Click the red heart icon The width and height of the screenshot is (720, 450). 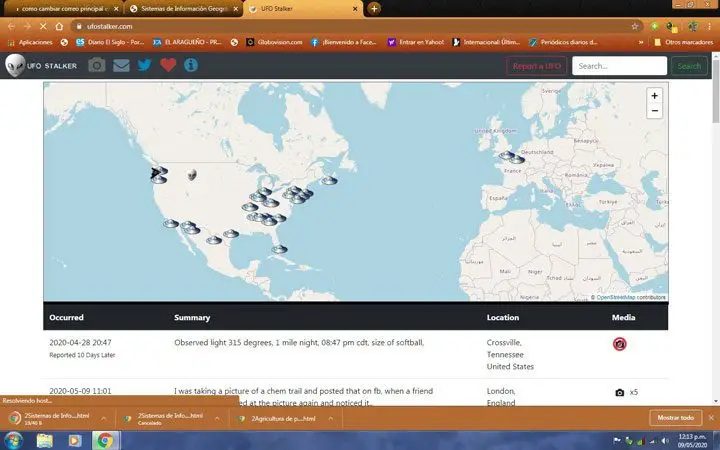(x=168, y=66)
